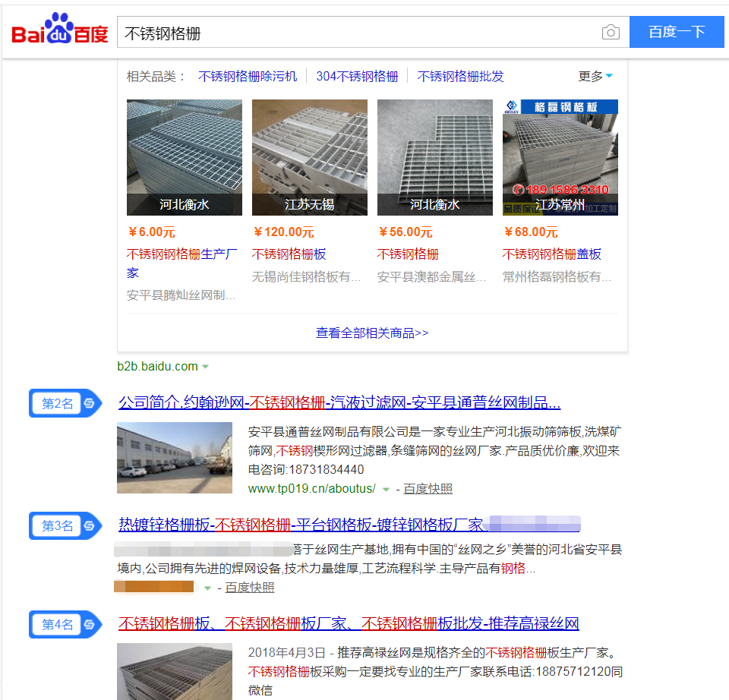Open result 不锈钢格栅板厂家-推荐高禄丝网
The height and width of the screenshot is (700, 729).
pos(349,623)
